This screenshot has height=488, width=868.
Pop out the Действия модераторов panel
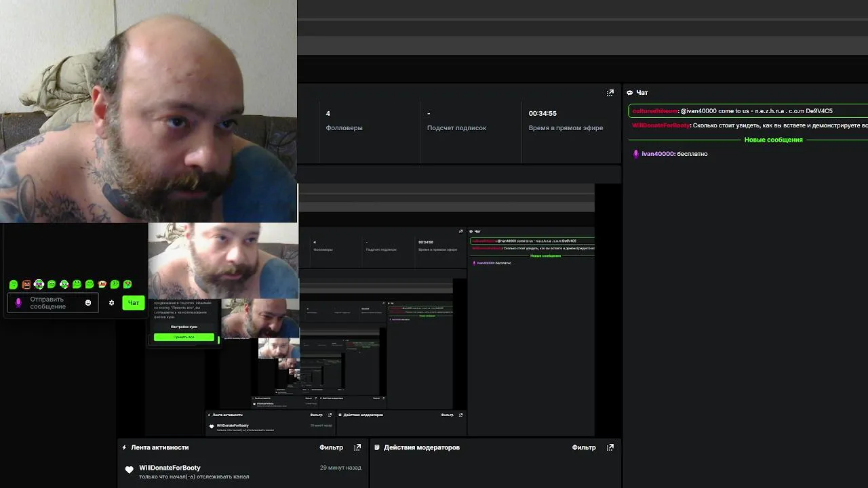[x=610, y=447]
